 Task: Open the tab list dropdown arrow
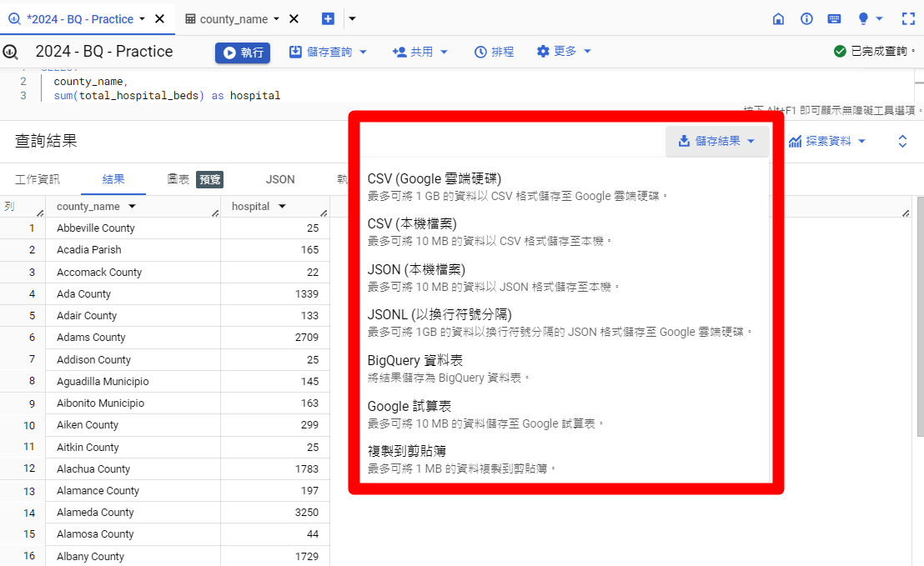click(x=352, y=19)
